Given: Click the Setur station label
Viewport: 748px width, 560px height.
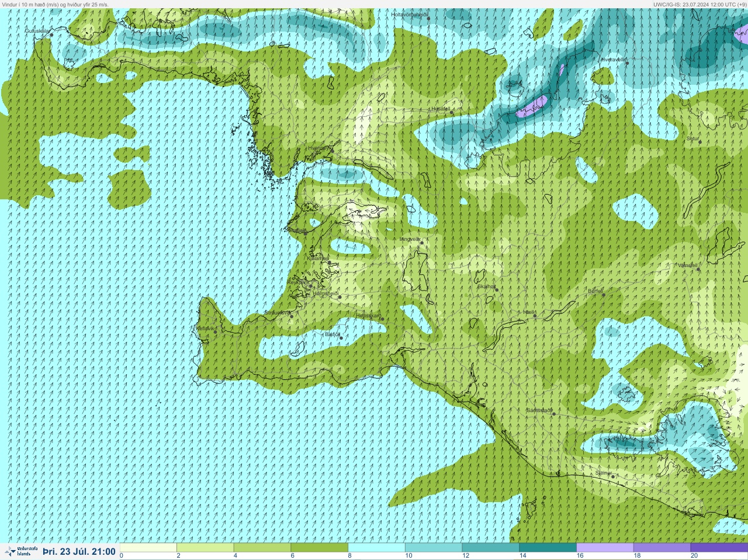Looking at the screenshot, I should pos(693,139).
